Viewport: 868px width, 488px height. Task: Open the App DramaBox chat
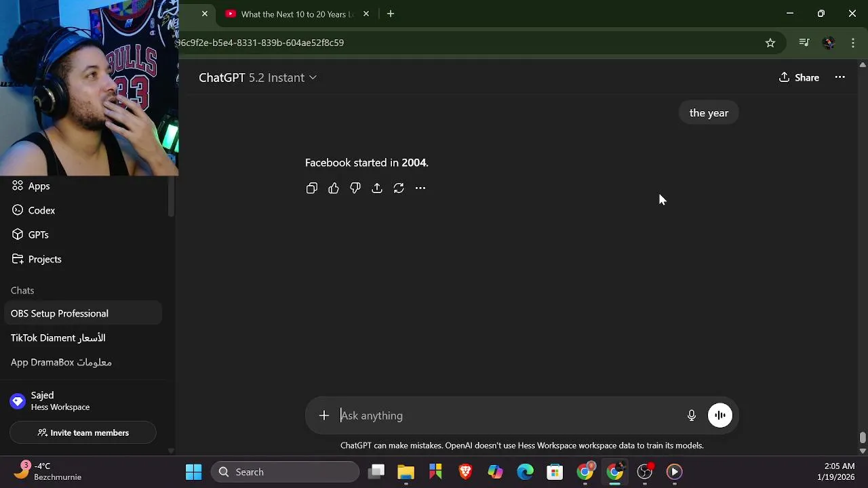pyautogui.click(x=83, y=362)
